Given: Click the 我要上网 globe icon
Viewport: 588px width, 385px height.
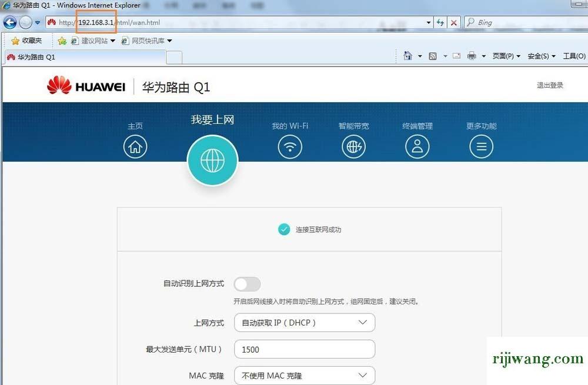Looking at the screenshot, I should [213, 160].
